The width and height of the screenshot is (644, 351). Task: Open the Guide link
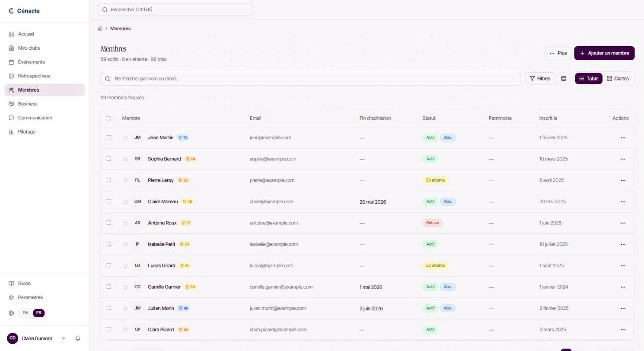(45, 284)
